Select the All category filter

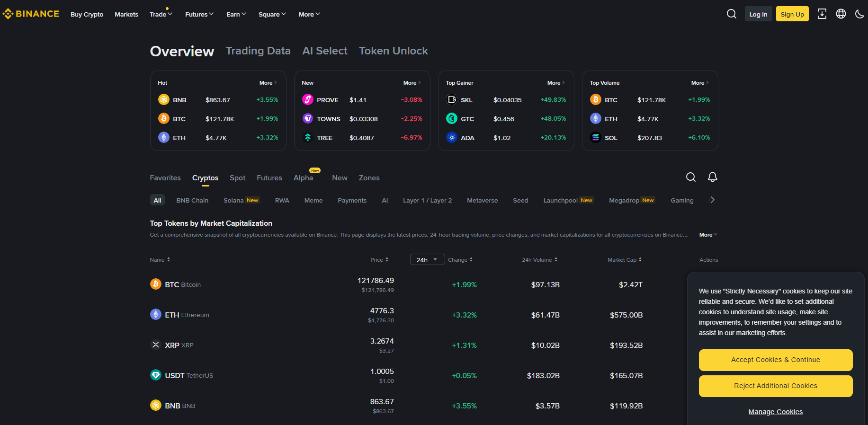(x=157, y=200)
